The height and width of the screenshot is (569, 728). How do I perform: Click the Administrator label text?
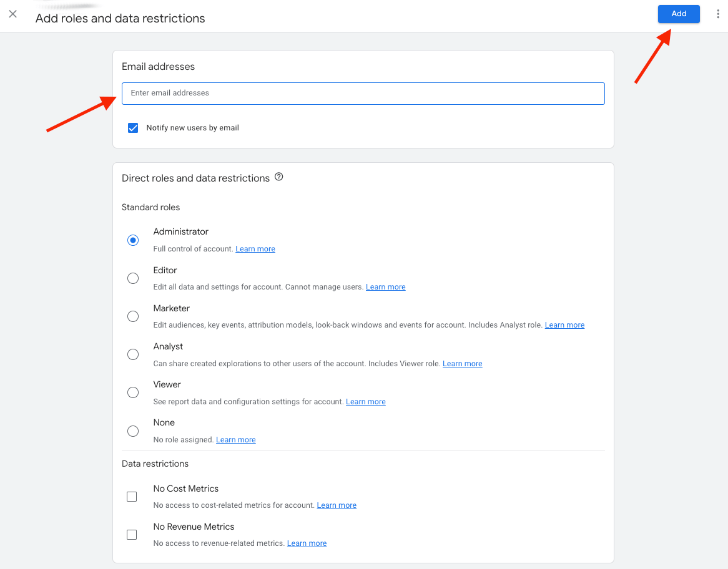point(180,231)
